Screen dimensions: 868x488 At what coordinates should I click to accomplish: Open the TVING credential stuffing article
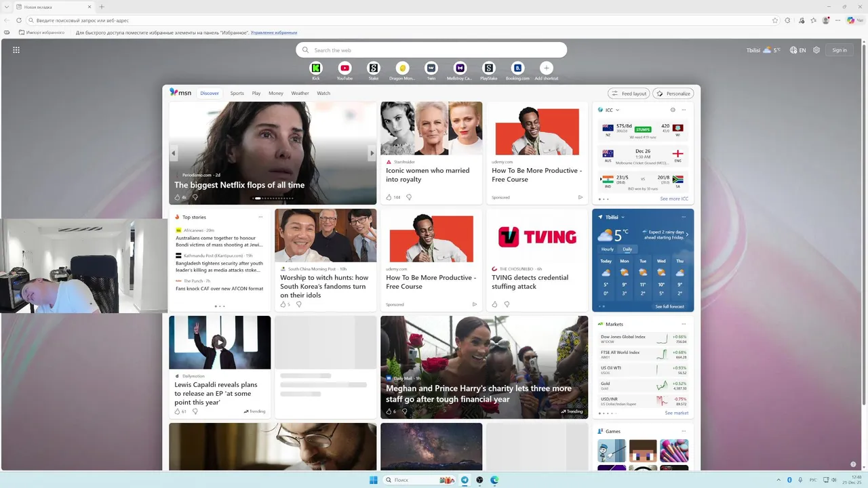[x=530, y=282]
